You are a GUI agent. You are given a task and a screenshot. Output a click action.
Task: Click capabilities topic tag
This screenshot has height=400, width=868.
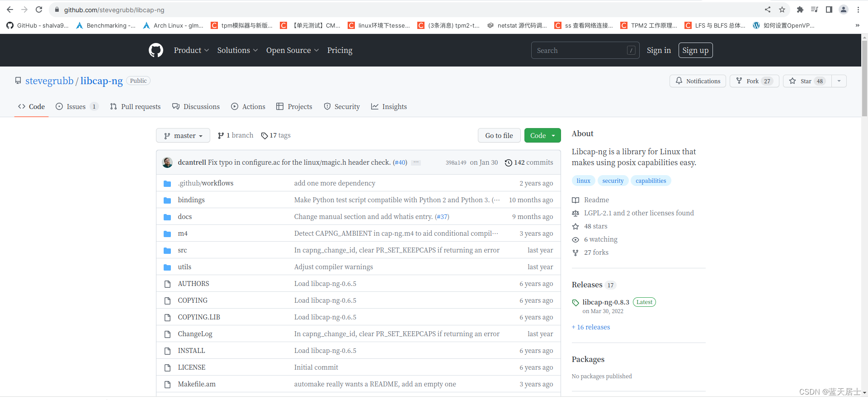(x=651, y=181)
